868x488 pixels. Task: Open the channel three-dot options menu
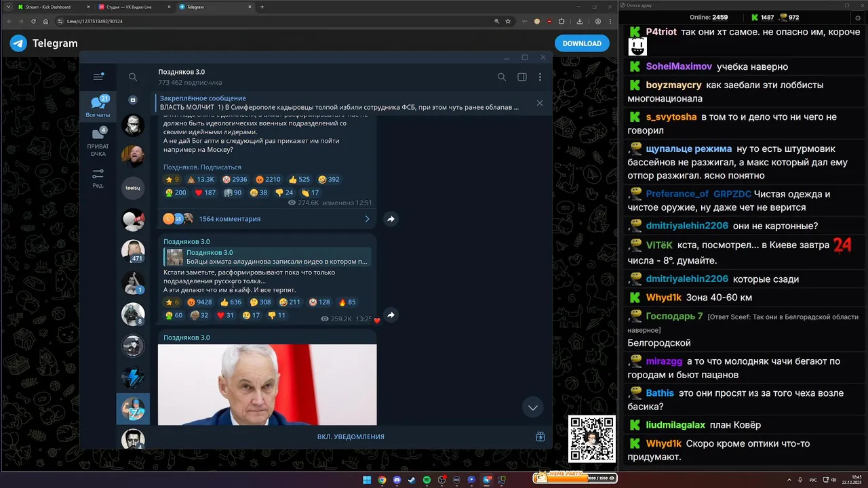pos(540,77)
